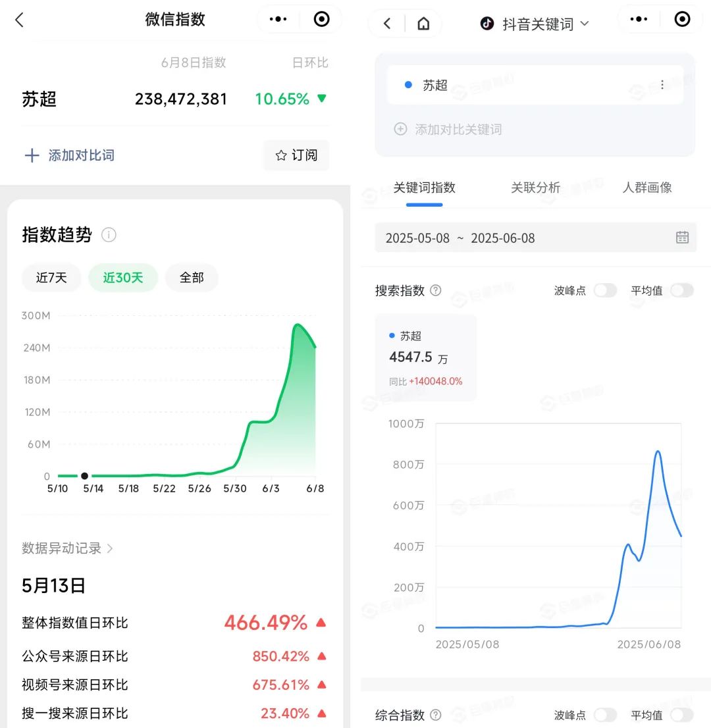Close the 微信指数 mini program
This screenshot has width=711, height=728.
point(321,19)
